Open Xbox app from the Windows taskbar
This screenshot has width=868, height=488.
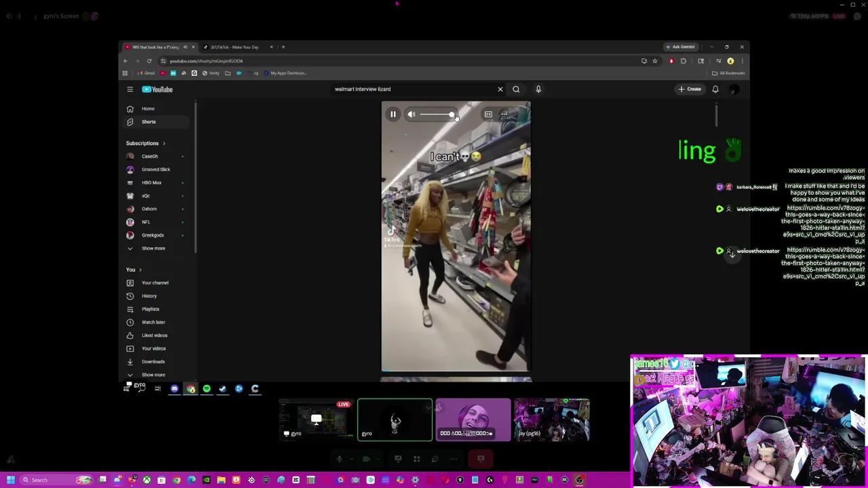[146, 480]
